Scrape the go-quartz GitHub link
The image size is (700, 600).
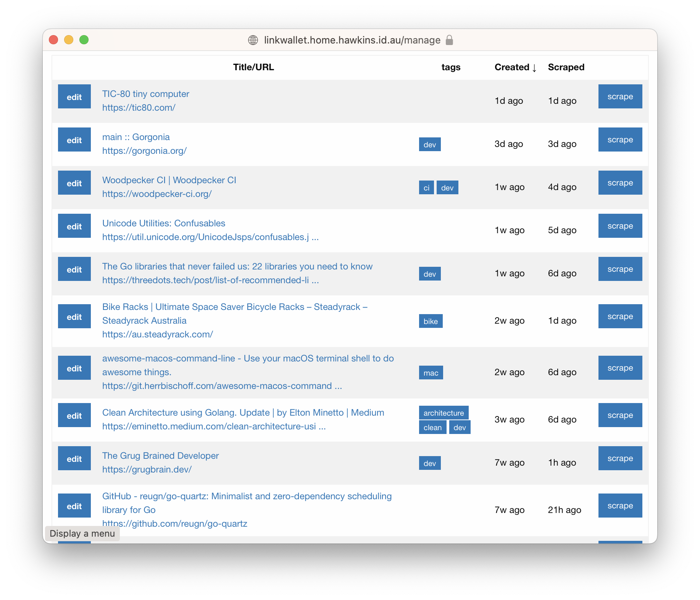(x=620, y=506)
